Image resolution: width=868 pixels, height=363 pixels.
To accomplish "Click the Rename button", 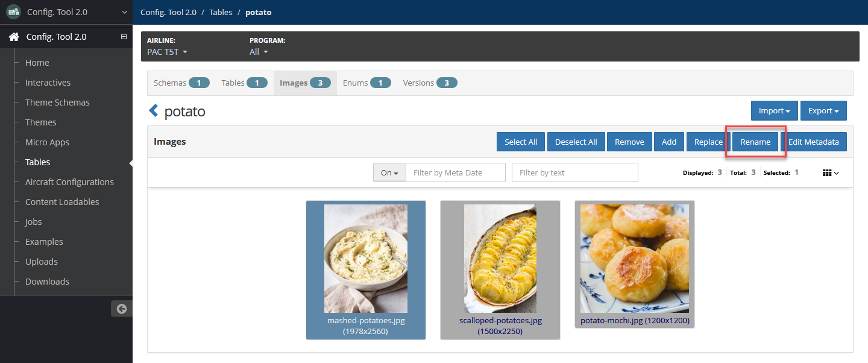I will [755, 142].
